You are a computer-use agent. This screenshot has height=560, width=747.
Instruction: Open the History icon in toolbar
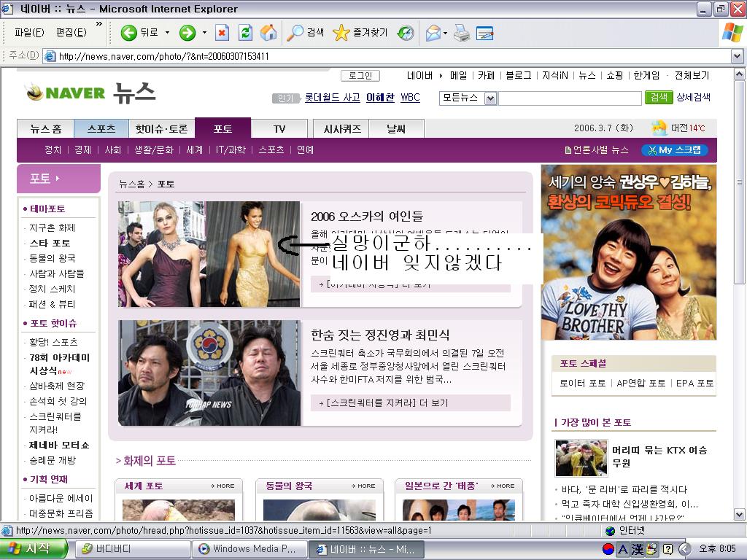coord(406,33)
